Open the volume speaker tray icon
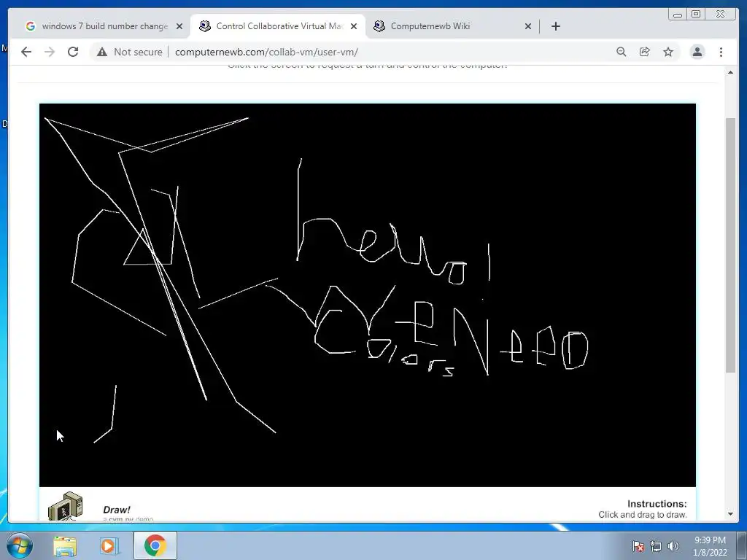 point(673,546)
